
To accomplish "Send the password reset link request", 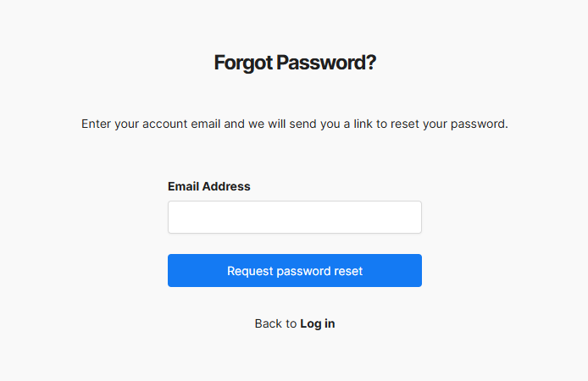I will tap(294, 271).
